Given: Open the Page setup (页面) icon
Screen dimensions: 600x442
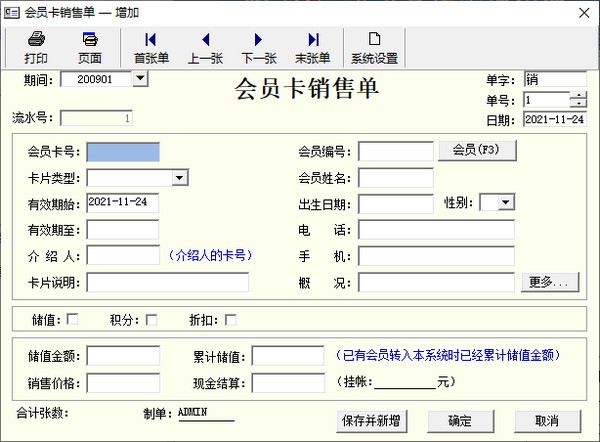Looking at the screenshot, I should (90, 46).
